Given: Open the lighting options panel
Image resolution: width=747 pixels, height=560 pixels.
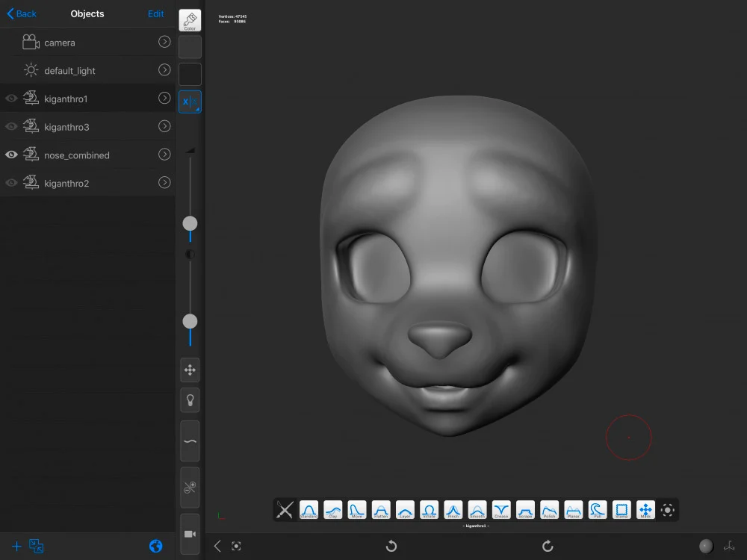Looking at the screenshot, I should click(190, 400).
